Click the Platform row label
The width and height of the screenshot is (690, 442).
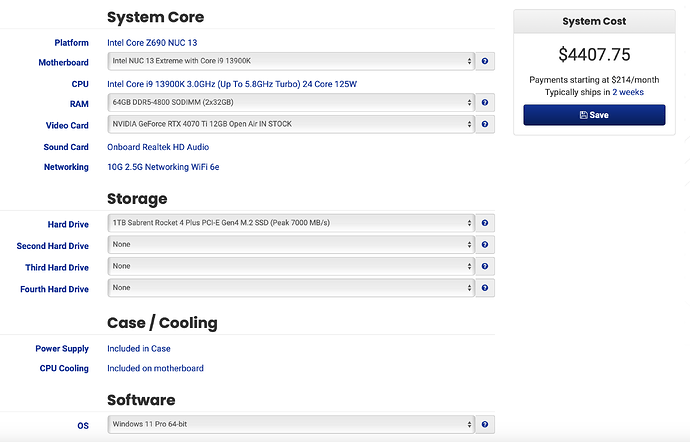[71, 43]
